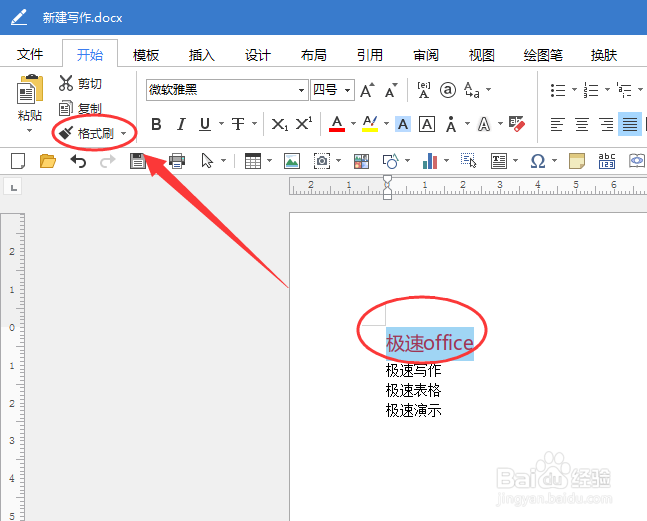Decrease font size with shrink icon
The height and width of the screenshot is (521, 647).
391,90
